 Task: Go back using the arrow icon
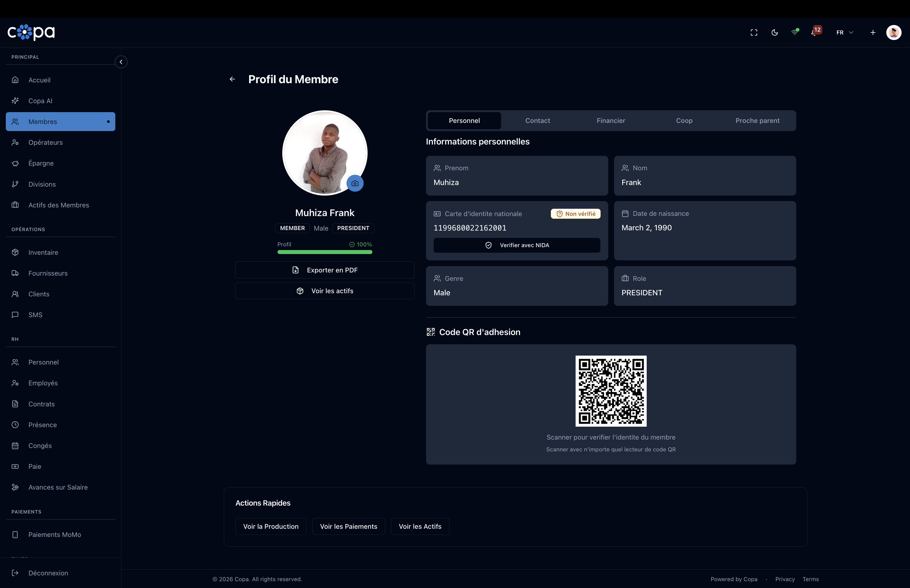point(232,79)
